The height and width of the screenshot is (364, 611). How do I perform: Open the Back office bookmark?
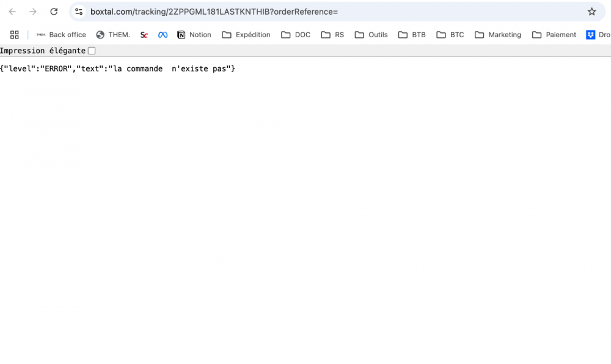click(x=61, y=35)
